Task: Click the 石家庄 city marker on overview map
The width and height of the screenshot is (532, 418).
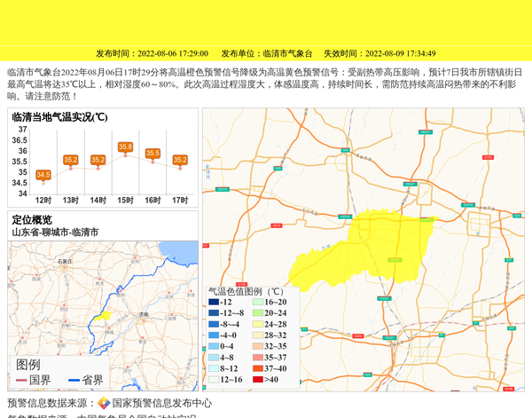Action: [x=64, y=263]
